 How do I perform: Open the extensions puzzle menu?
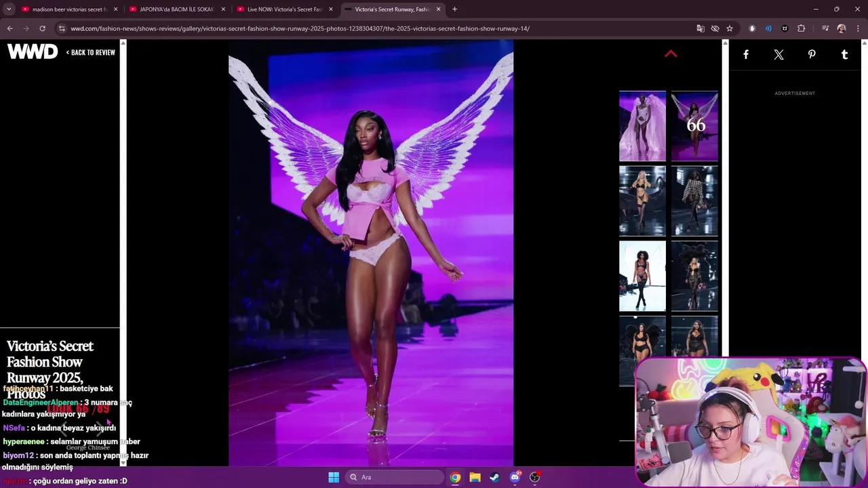(802, 28)
